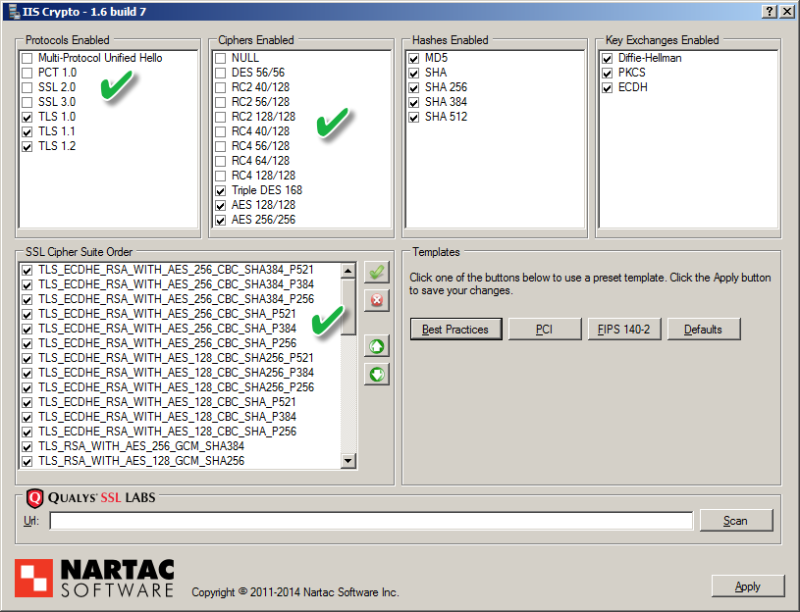Click the Nartac Software red logo
Image resolution: width=800 pixels, height=612 pixels.
click(34, 578)
